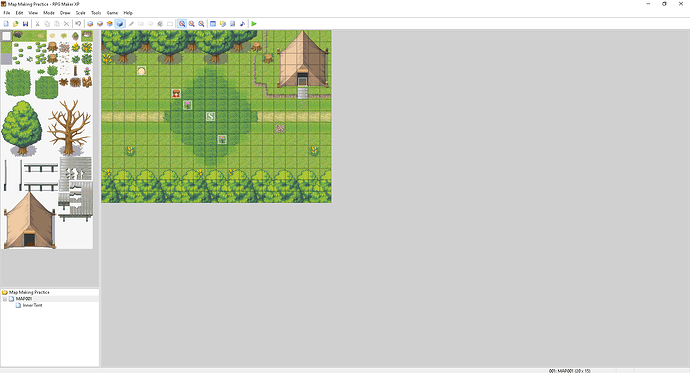Click the title bar app icon
The image size is (690, 373).
click(4, 4)
